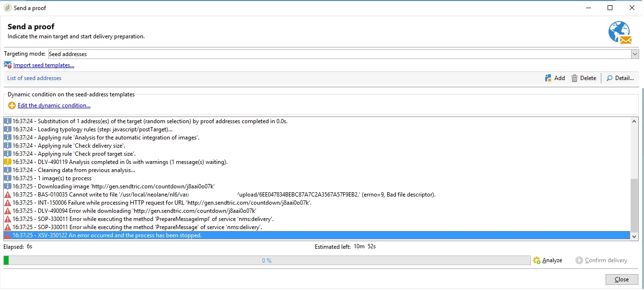
Task: Click info icon on 'Loading typology rules' line
Action: tap(7, 129)
